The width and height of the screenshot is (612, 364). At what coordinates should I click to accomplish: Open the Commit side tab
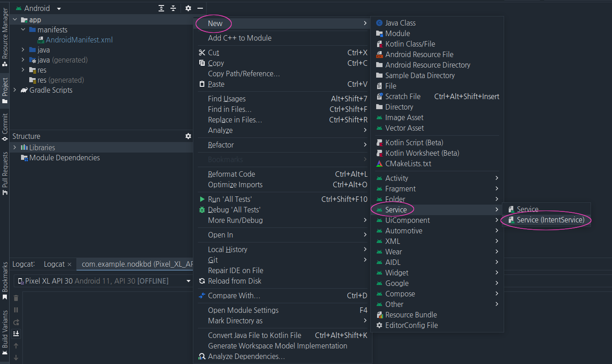coord(5,127)
